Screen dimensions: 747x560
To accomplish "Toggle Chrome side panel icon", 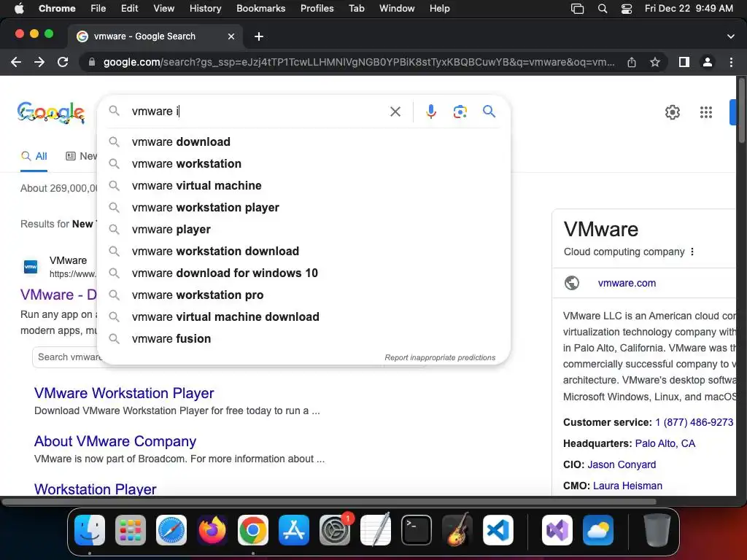I will (x=684, y=62).
